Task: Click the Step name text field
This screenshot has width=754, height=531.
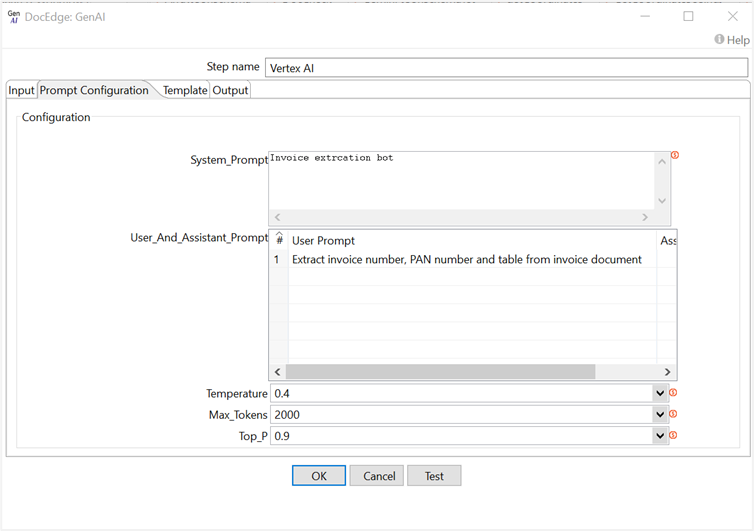Action: 506,68
